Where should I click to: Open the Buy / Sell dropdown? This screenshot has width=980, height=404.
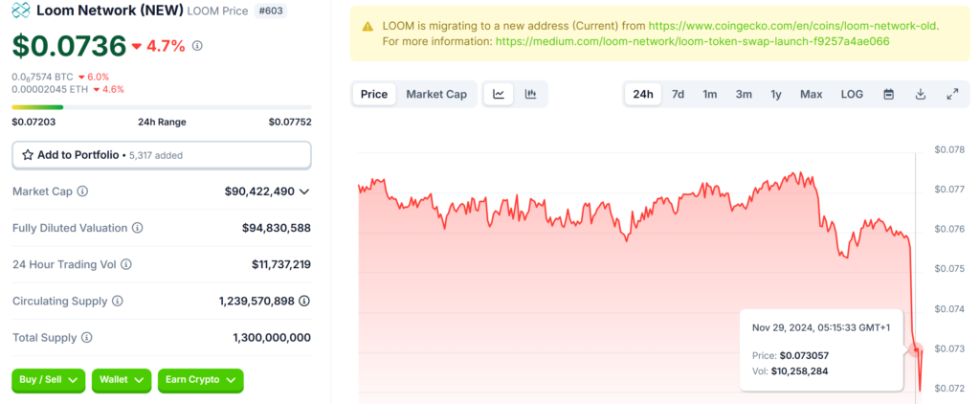[49, 380]
